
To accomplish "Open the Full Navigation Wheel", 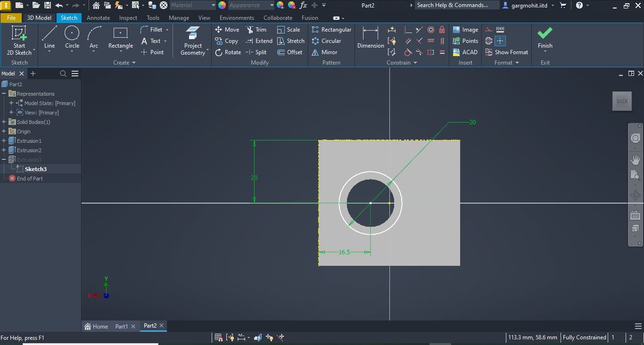I will point(635,138).
